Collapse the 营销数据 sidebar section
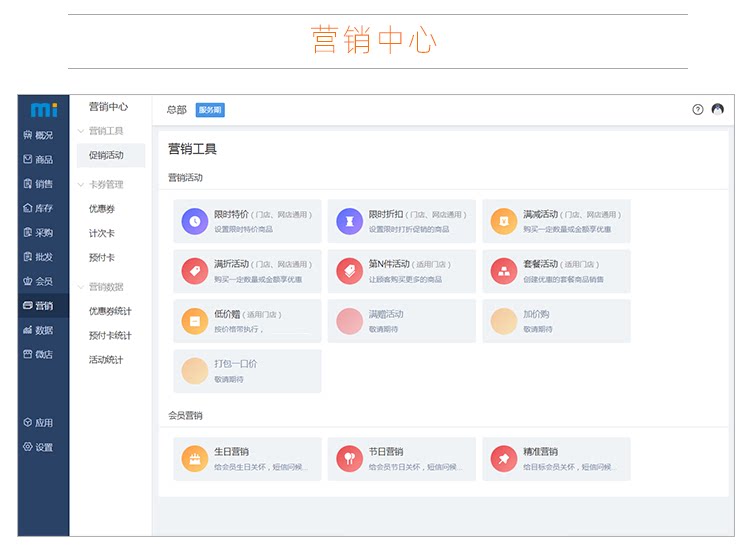The image size is (750, 554). 81,287
